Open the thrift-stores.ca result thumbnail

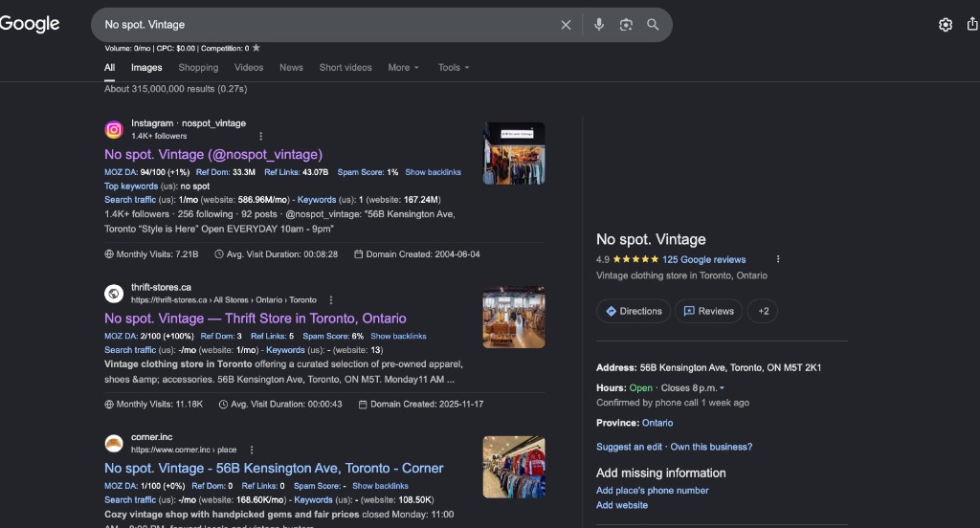[x=514, y=317]
